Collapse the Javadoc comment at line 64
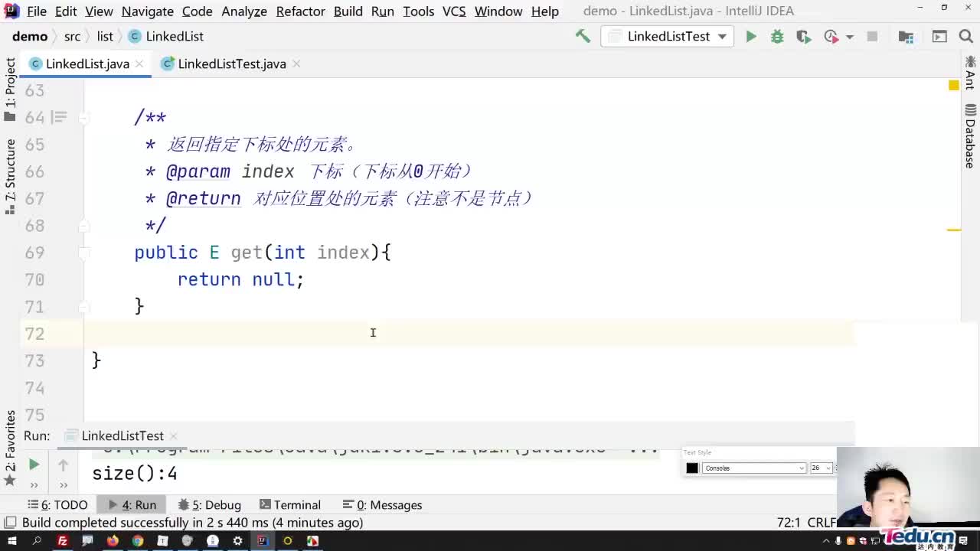The height and width of the screenshot is (551, 980). pyautogui.click(x=83, y=118)
